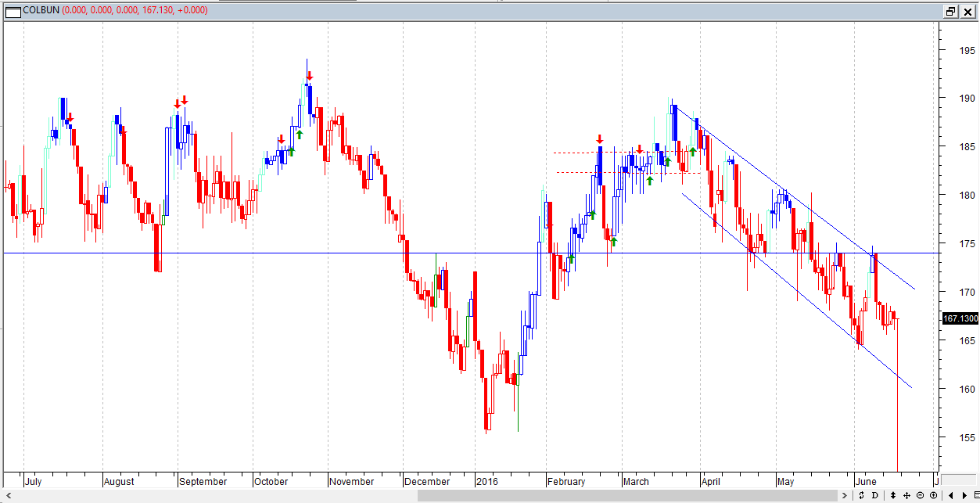Click the 'November' label on the date axis
Screen dimensions: 980x503
point(352,481)
